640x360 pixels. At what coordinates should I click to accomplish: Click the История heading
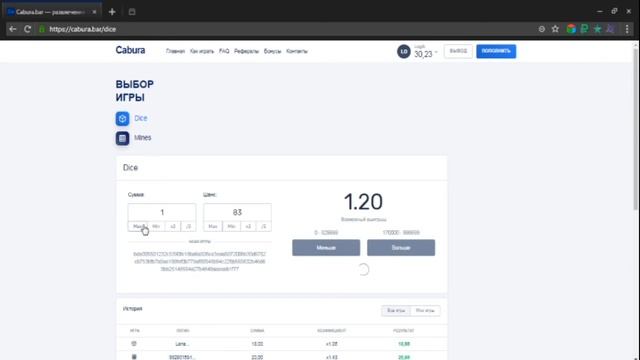tap(133, 309)
